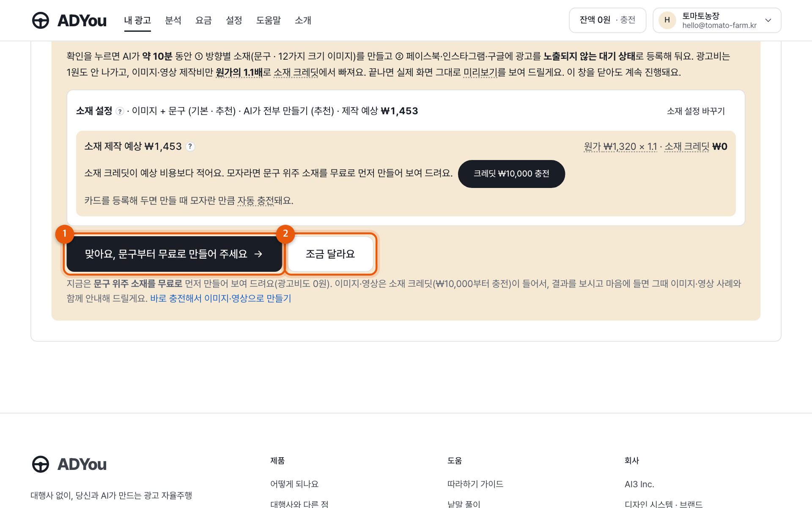Click the hello@tomato-farm.kr email text
This screenshot has width=812, height=508.
[719, 25]
